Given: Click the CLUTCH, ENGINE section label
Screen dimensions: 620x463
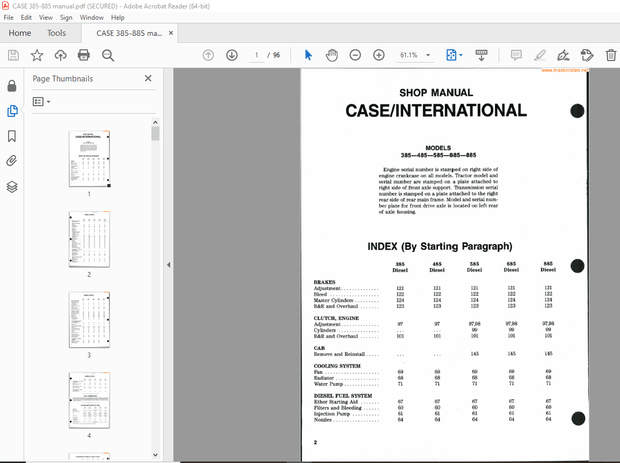Looking at the screenshot, I should pyautogui.click(x=336, y=318).
